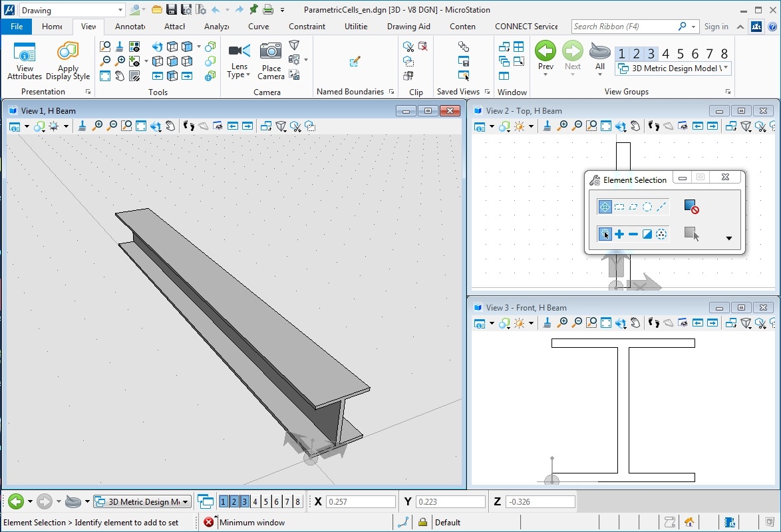
Task: Click the Disable Handles icon in Element Selection
Action: [691, 207]
